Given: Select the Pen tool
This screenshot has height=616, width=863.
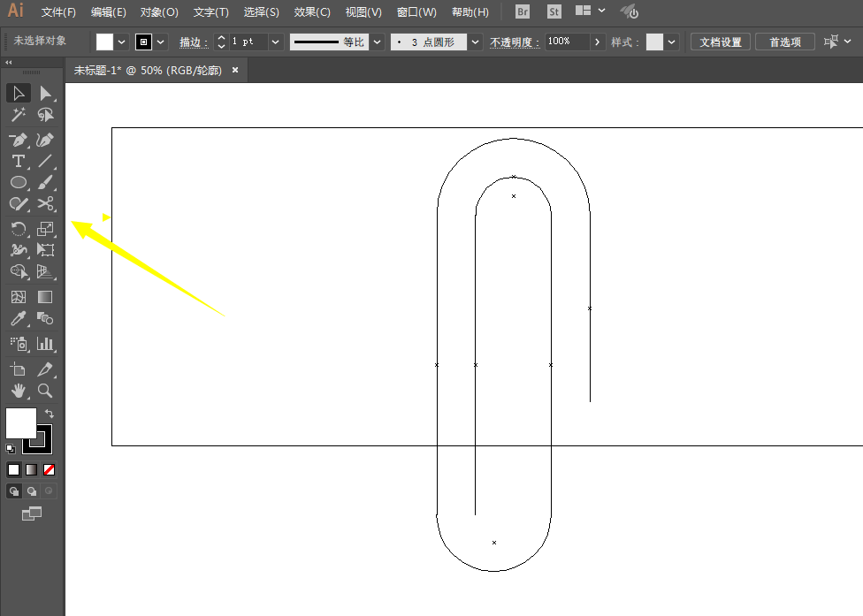Looking at the screenshot, I should click(x=19, y=140).
